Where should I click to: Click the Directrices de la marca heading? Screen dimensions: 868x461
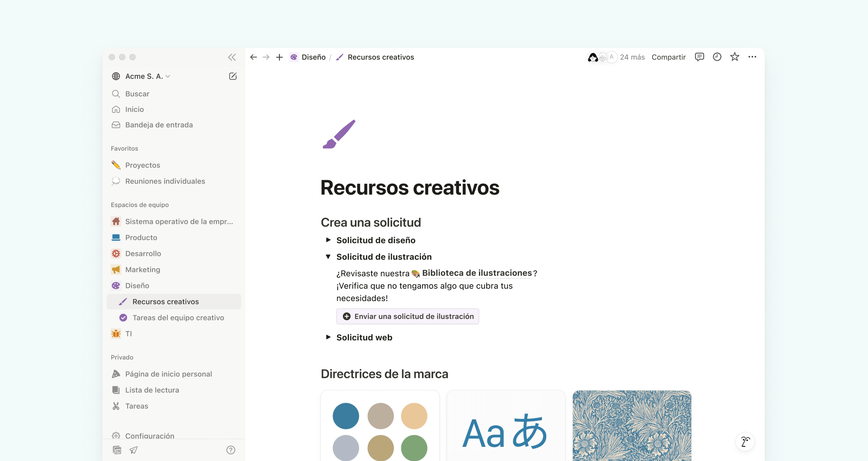[384, 374]
